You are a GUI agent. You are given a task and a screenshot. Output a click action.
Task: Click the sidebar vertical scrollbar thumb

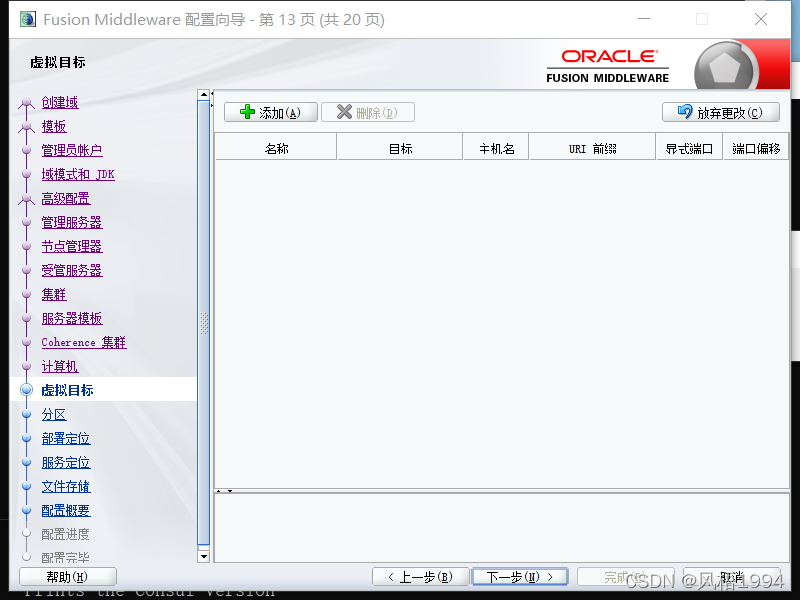[x=204, y=323]
